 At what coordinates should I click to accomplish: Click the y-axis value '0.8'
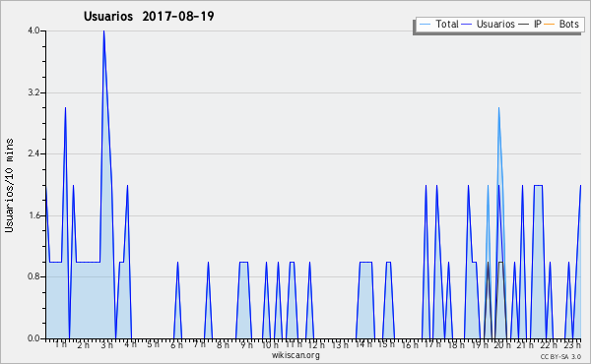[33, 276]
